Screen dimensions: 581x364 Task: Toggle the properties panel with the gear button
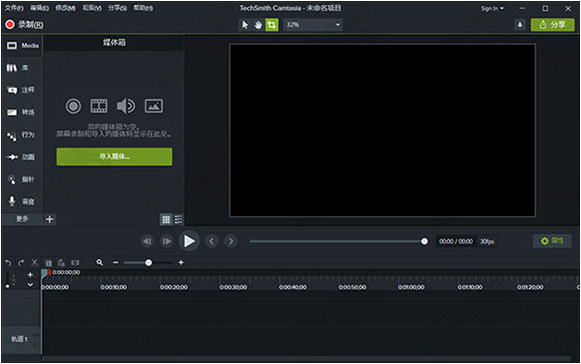coord(552,241)
